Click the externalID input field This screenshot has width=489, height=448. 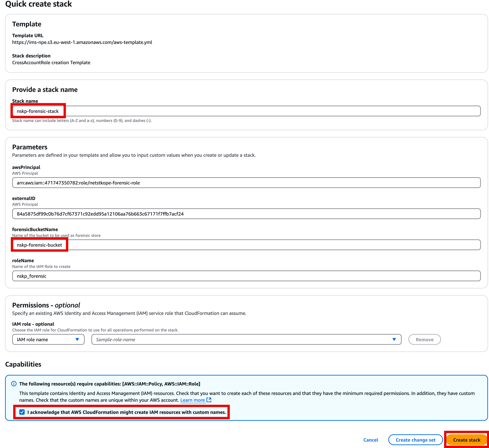(246, 214)
